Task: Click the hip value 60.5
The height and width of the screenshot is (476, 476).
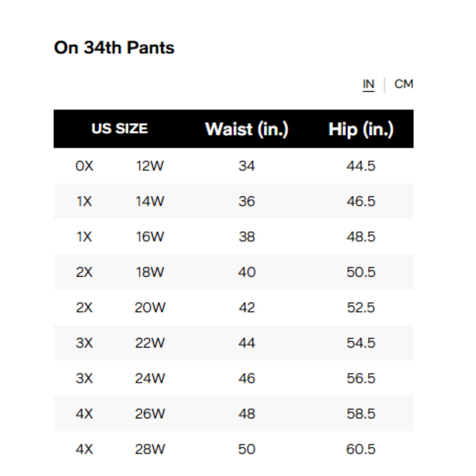Action: (x=361, y=449)
